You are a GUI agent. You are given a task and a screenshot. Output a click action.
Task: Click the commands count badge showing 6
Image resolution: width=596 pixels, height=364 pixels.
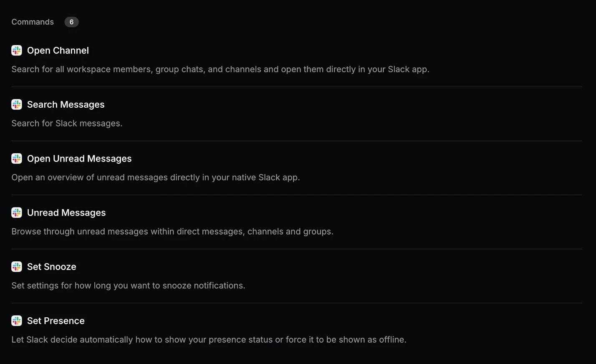coord(71,22)
